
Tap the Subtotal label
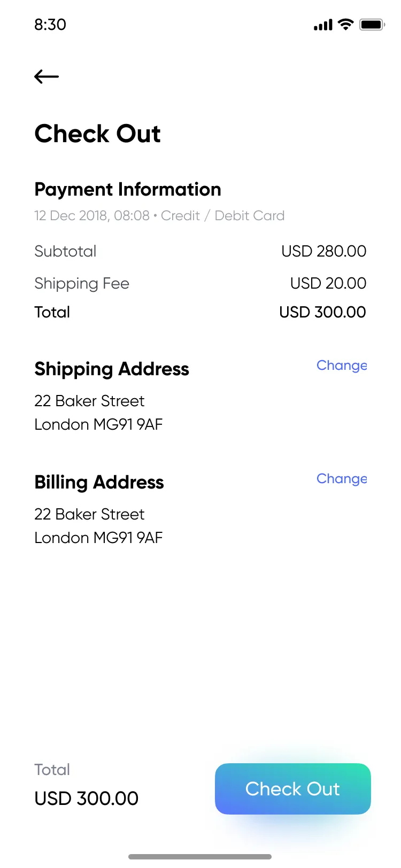point(65,251)
